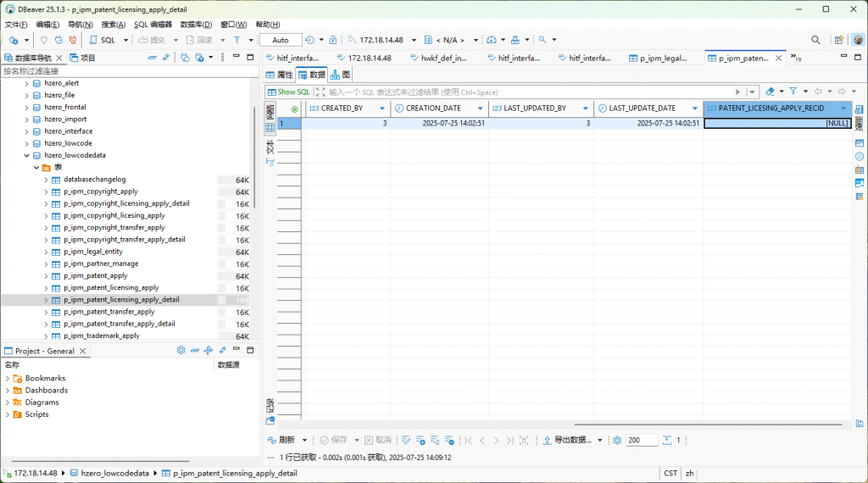Click the SQL filter expression input field
Image resolution: width=868 pixels, height=483 pixels.
[x=526, y=92]
